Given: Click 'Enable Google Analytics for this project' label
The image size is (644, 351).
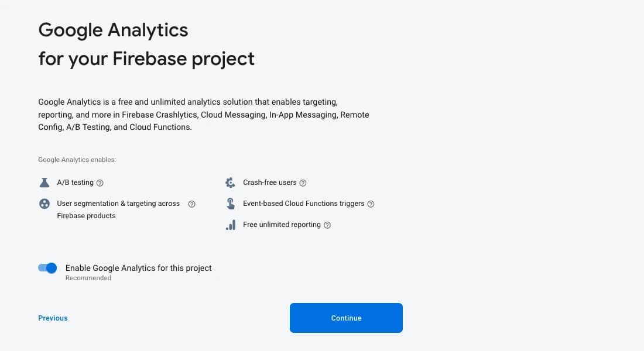Looking at the screenshot, I should 138,268.
